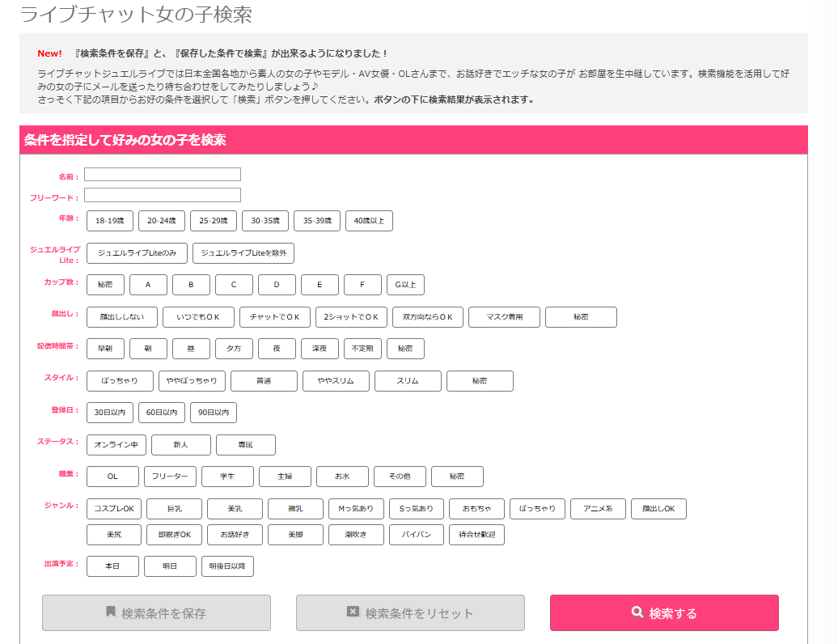Select the 18-19歳 age filter
Screen dimensions: 838x644
coord(109,221)
